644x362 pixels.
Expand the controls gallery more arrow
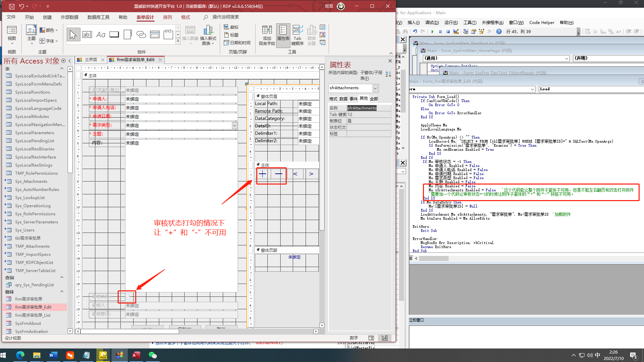click(178, 42)
